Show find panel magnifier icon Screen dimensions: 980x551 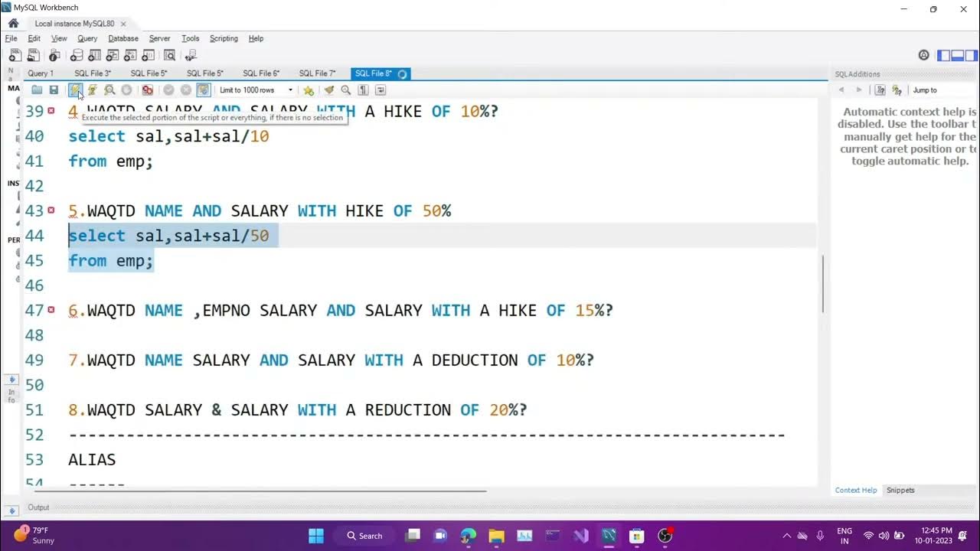coord(346,90)
